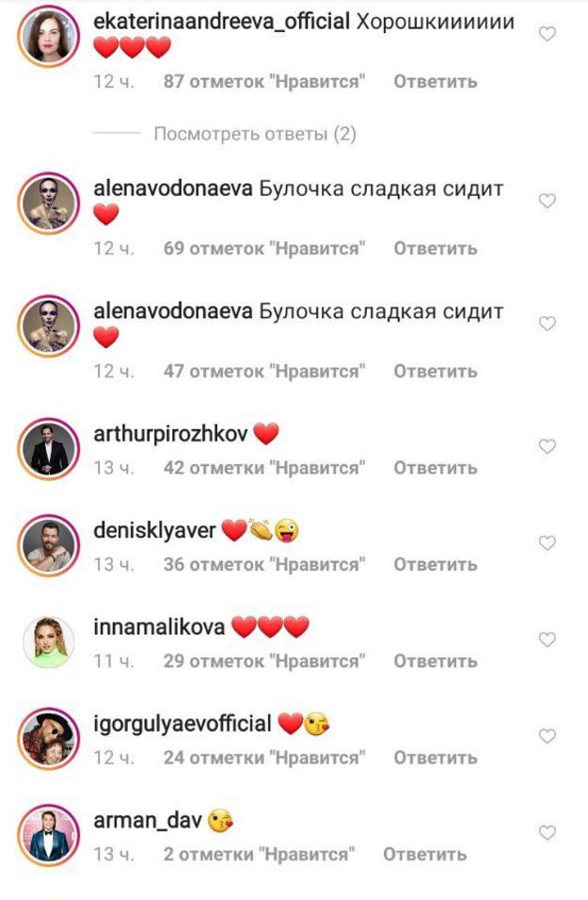The image size is (588, 900).
Task: Tap the heart next to innamalikova's comment
Action: pyautogui.click(x=548, y=639)
